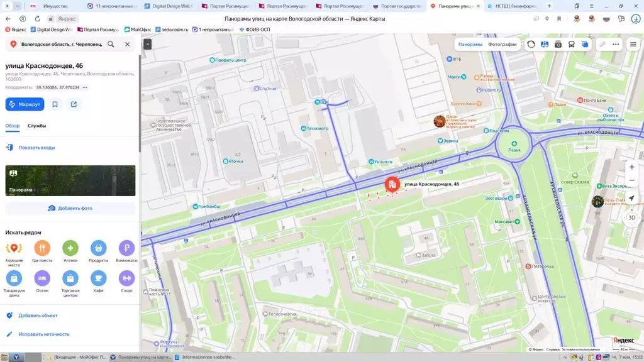Zoom out using the minus button
Image resolution: width=644 pixels, height=362 pixels.
(631, 180)
